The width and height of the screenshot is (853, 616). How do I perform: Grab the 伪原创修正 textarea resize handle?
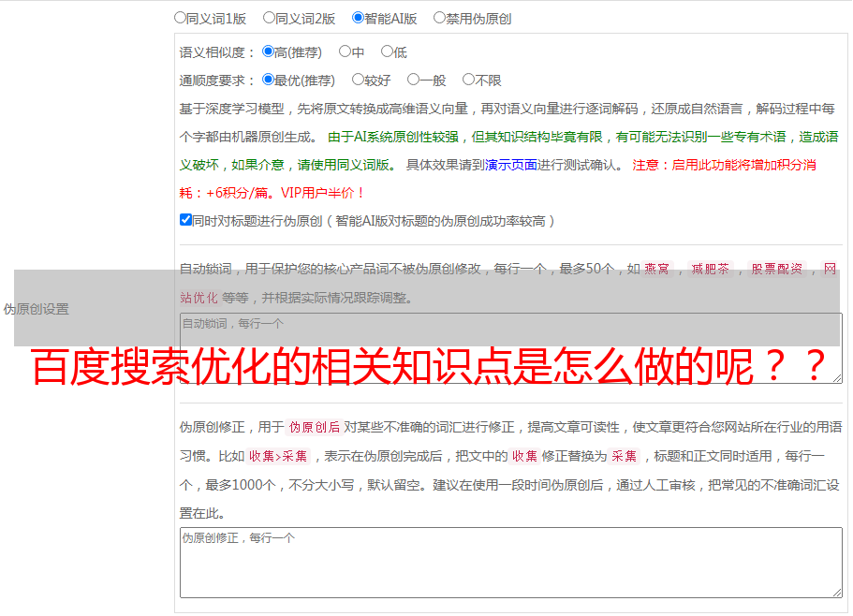click(837, 593)
